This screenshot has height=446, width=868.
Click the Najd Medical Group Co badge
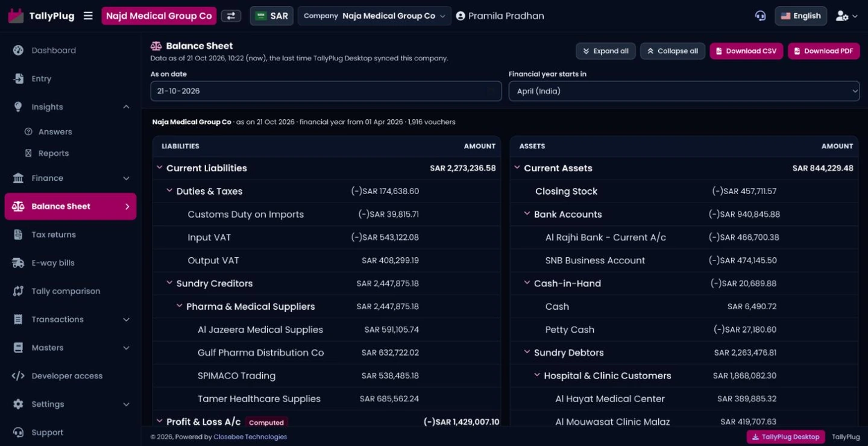159,16
